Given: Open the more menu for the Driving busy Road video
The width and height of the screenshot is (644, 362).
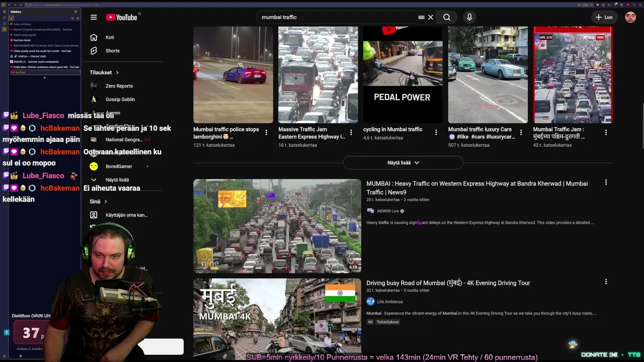Looking at the screenshot, I should (x=606, y=282).
